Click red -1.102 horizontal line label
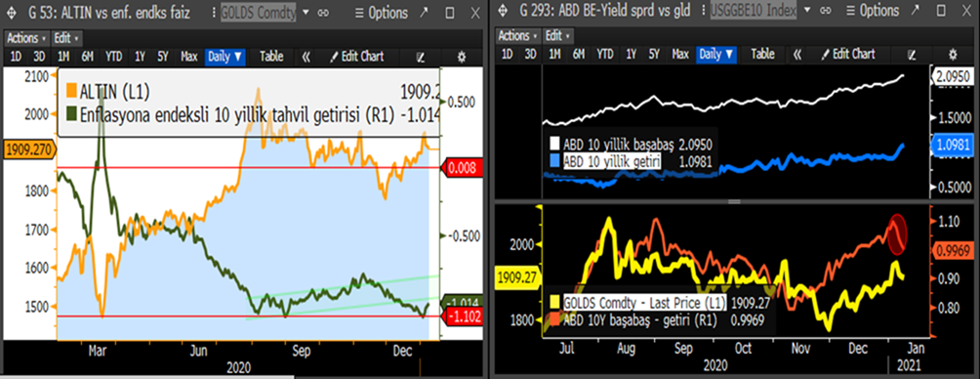Viewport: 980px width, 379px height. coord(463,316)
